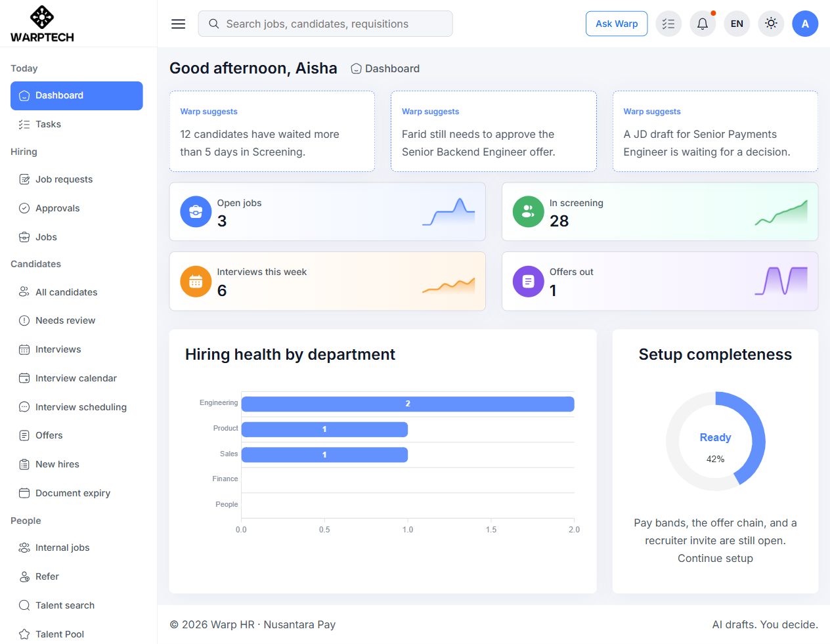Screen dimensions: 830x644
Task: Open Tasks in sidebar
Action: pyautogui.click(x=76, y=124)
